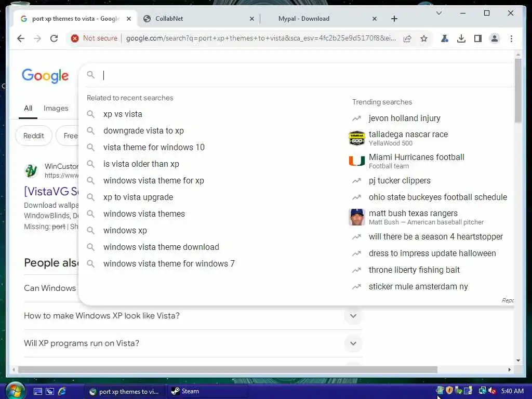Launch Internet Explorer from quick launch

[62, 392]
